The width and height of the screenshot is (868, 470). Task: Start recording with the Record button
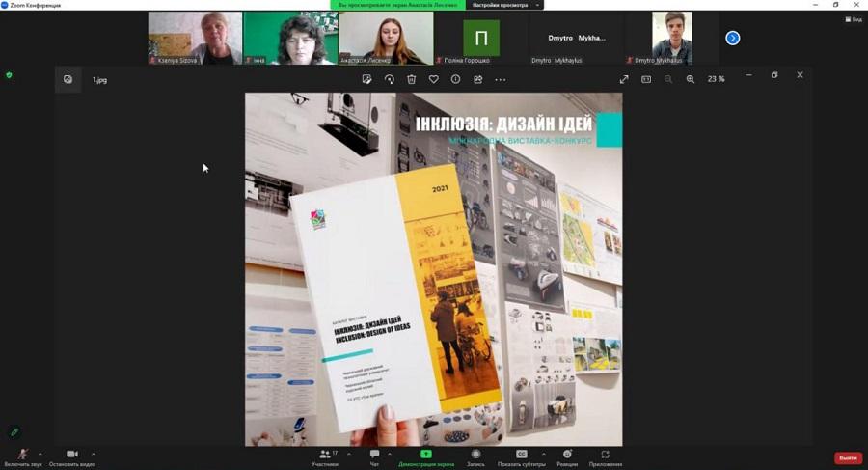pos(475,457)
